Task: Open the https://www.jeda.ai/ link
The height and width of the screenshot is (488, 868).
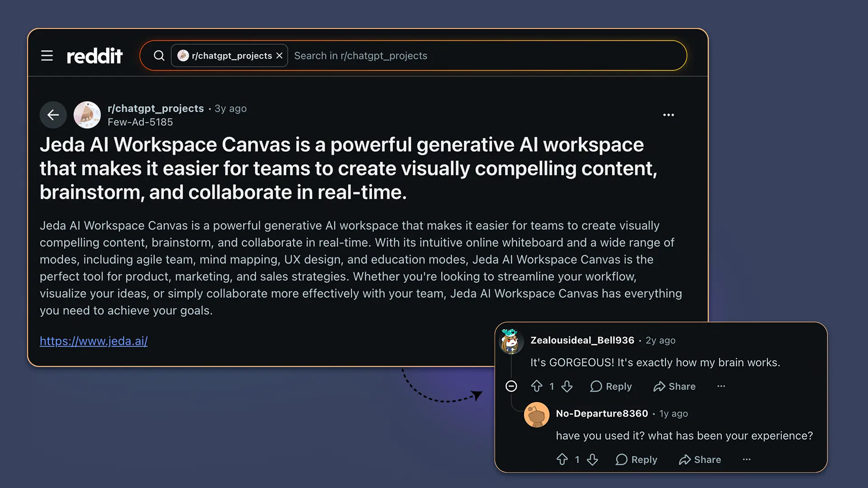Action: click(x=94, y=341)
